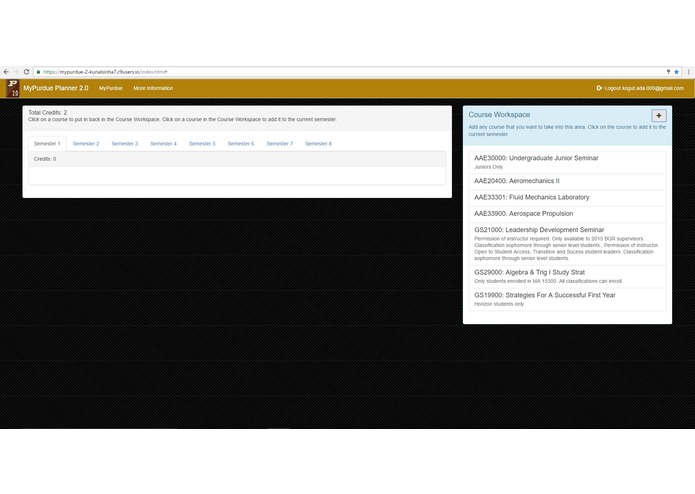695x494 pixels.
Task: Open the MyPurdue navbar link
Action: [111, 88]
